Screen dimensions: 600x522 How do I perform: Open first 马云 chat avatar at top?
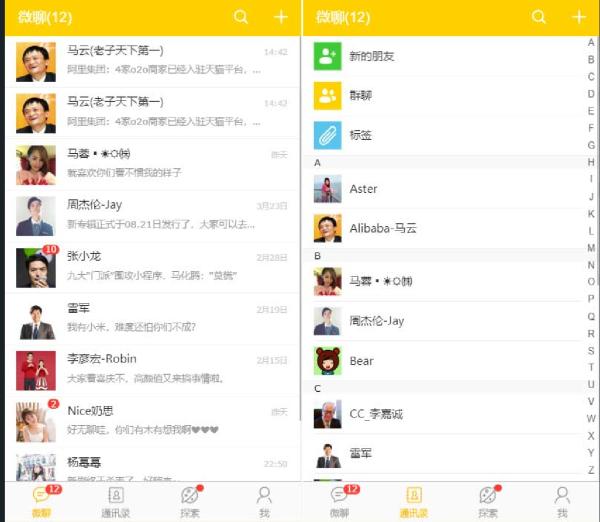pos(36,62)
